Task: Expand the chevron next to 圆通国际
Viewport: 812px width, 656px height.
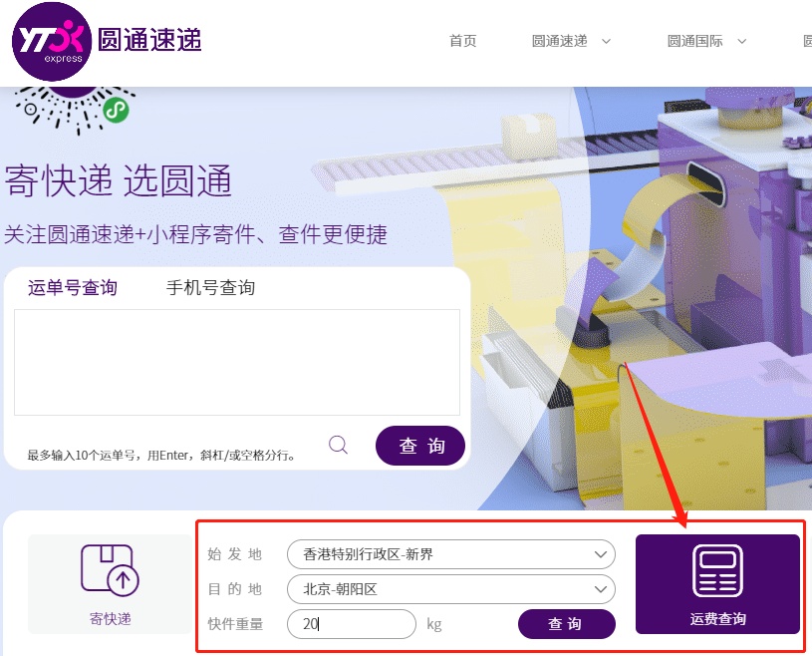Action: (742, 41)
